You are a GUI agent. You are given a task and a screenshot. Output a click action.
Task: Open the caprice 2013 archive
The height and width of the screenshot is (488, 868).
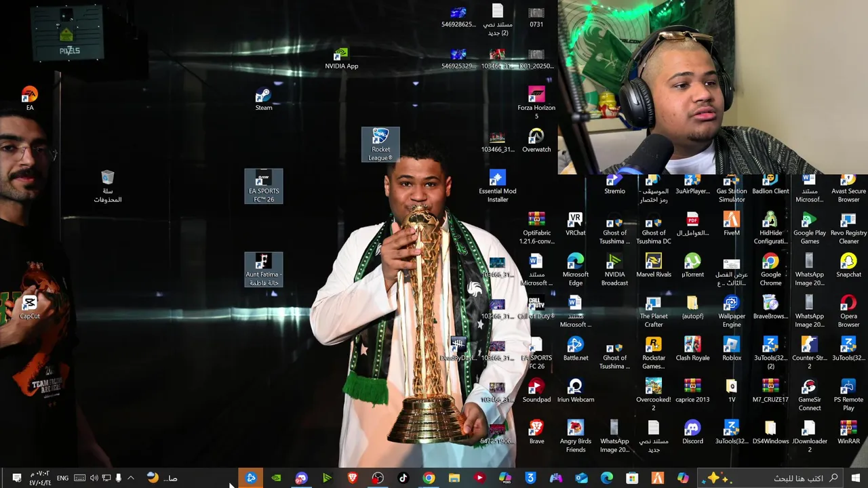click(x=692, y=391)
